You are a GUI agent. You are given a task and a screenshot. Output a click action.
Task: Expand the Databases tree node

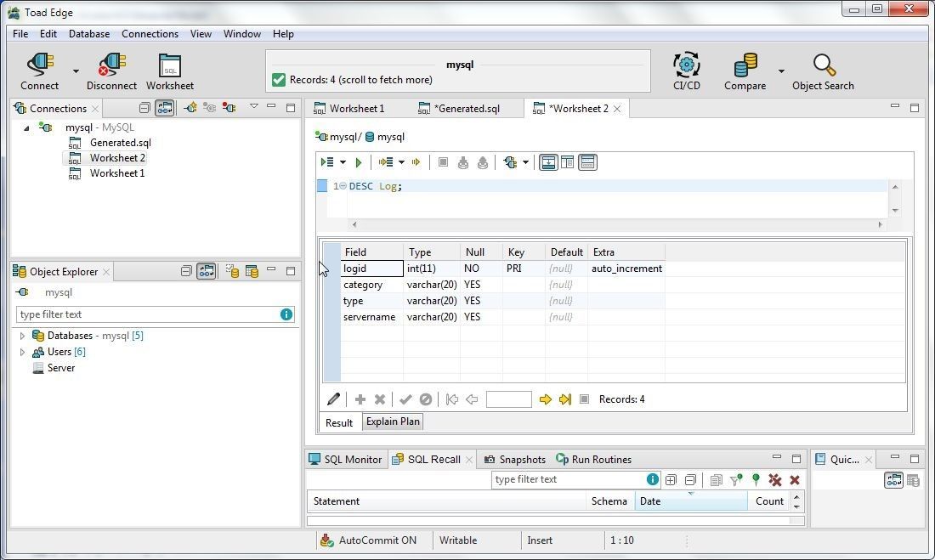(22, 336)
